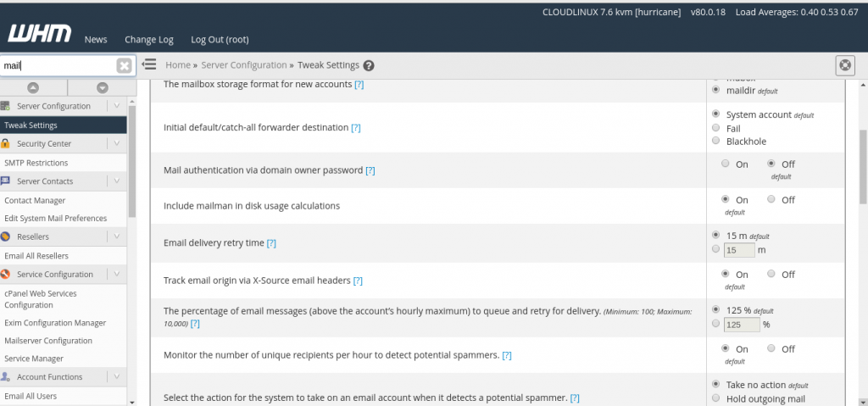
Task: Collapse Resellers sidebar chevron
Action: click(x=117, y=236)
